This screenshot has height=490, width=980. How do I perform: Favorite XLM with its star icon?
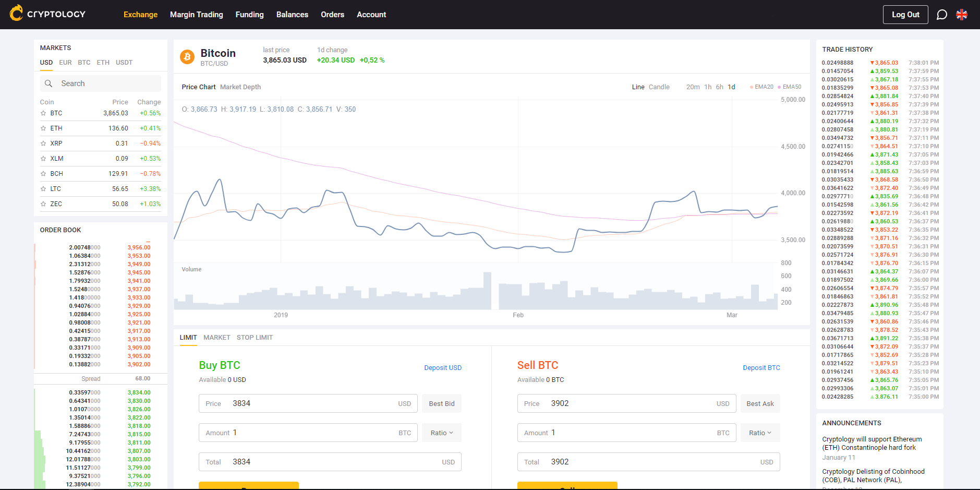[43, 159]
